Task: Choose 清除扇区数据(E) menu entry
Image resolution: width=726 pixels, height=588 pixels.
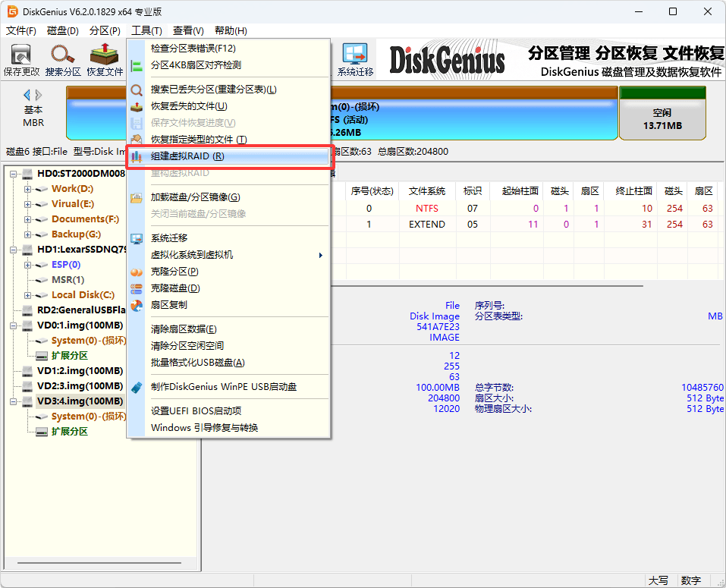Action: tap(229, 329)
